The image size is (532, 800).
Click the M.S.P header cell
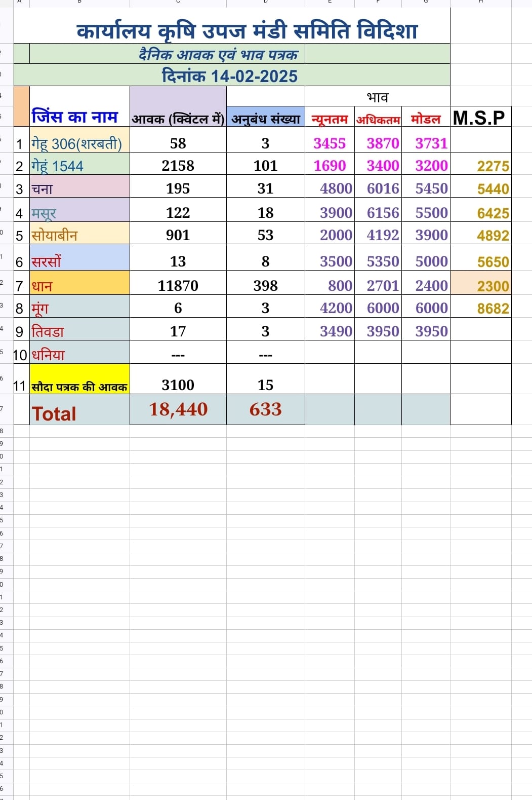[x=480, y=117]
